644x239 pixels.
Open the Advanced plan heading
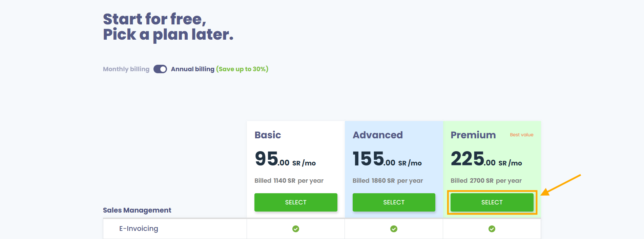[378, 135]
